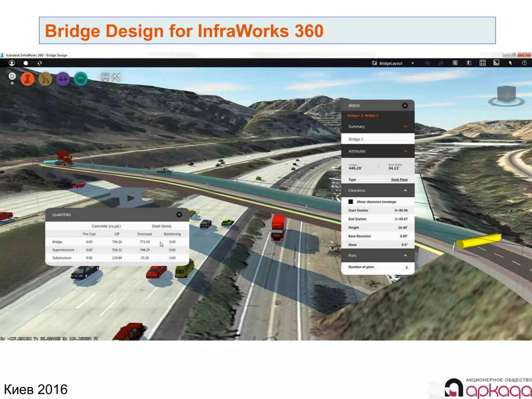Click the Concrete (cu.yd.) column header

point(106,226)
